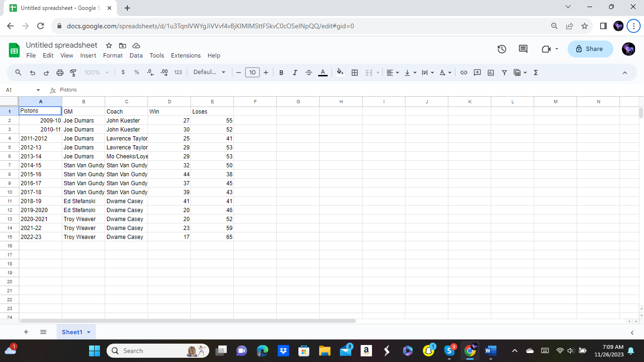Viewport: 644px width, 362px height.
Task: Insert a comment from toolbar
Action: tap(477, 73)
